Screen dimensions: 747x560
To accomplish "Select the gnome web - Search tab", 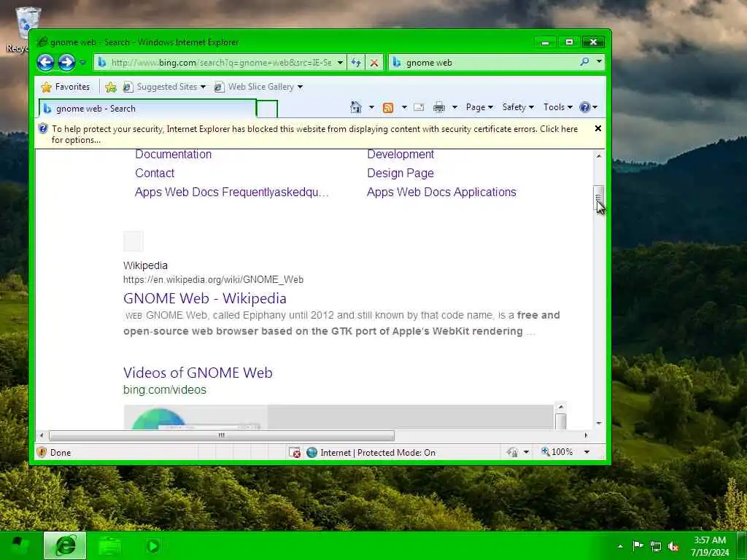I will point(147,109).
